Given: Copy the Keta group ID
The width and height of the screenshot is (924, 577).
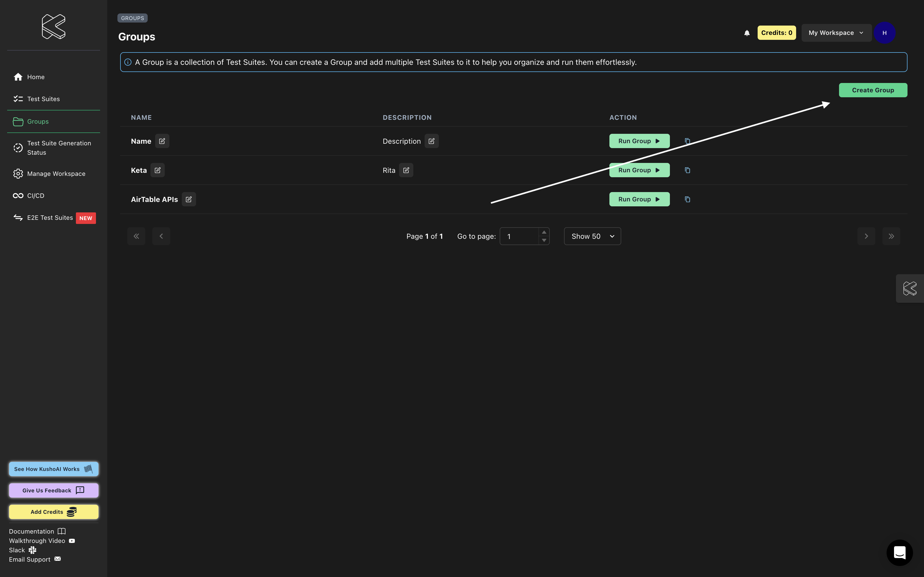Looking at the screenshot, I should point(687,170).
